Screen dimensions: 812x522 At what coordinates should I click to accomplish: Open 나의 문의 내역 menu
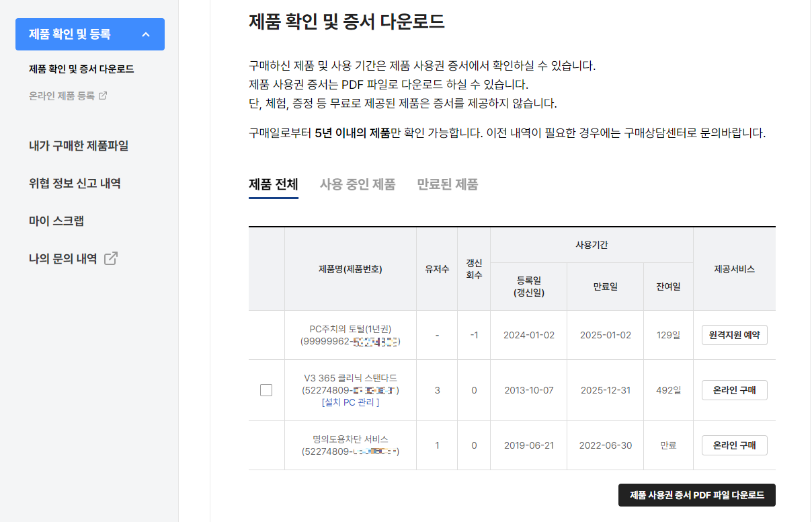click(x=63, y=258)
